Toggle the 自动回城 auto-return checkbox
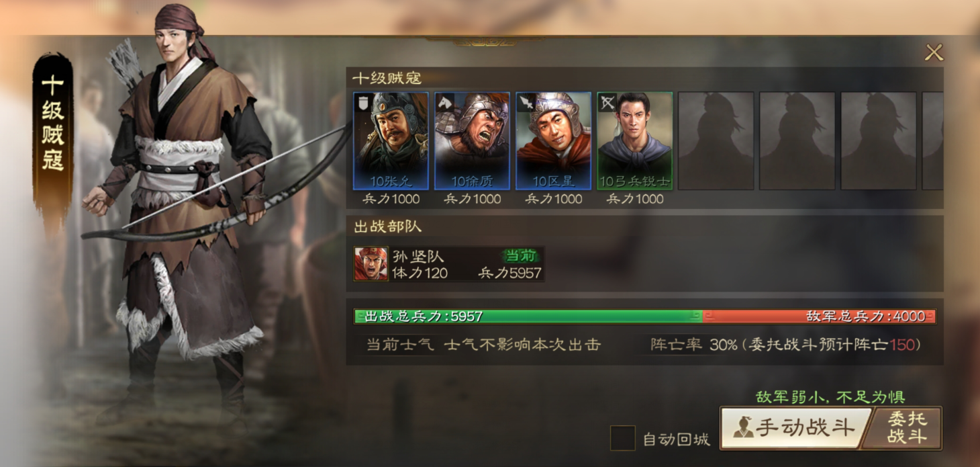This screenshot has height=467, width=980. pos(622,439)
